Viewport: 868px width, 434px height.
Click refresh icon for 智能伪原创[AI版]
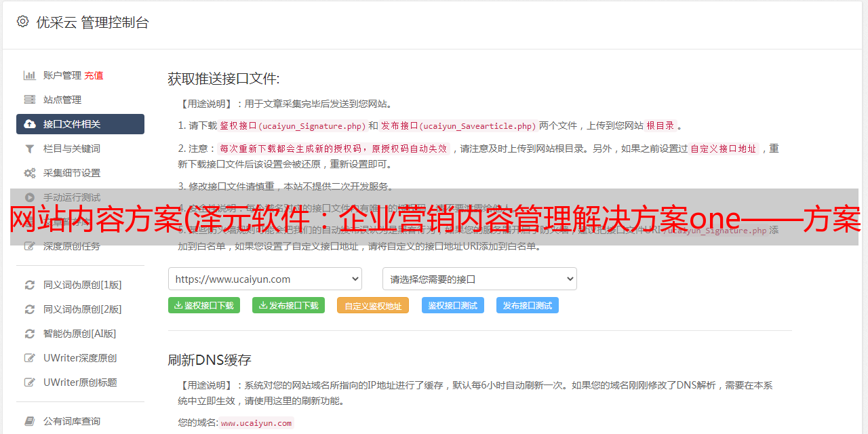pos(30,334)
